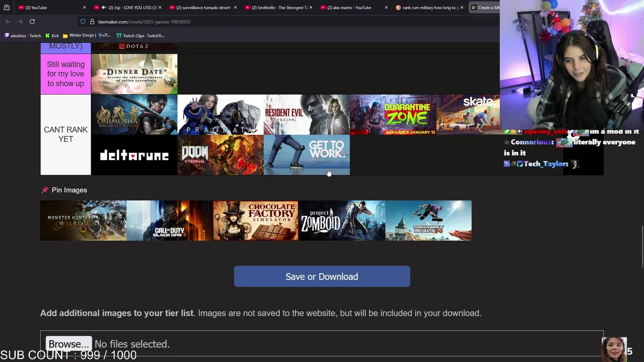Viewport: 644px width, 362px height.
Task: Close the 'Joji - LOVE YOU LESS' tab
Action: coord(159,8)
